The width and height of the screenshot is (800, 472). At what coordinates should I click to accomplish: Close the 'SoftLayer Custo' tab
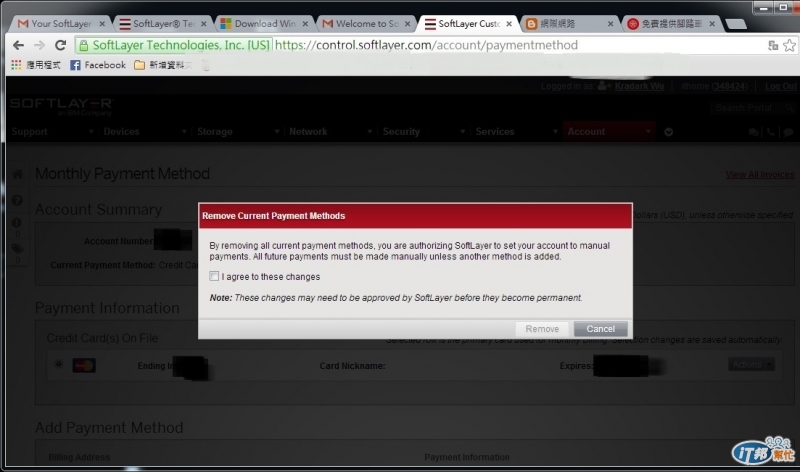click(509, 24)
